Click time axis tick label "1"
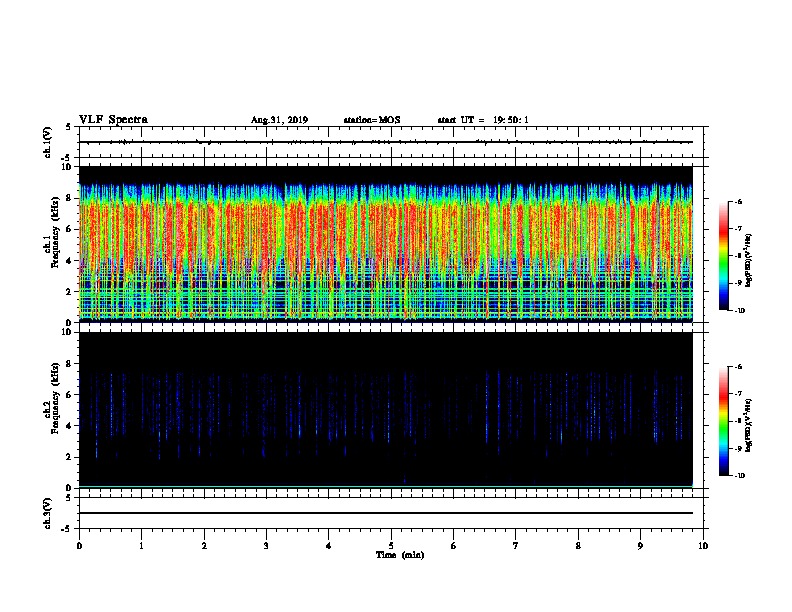Viewport: 792px width, 612px height. [x=141, y=546]
